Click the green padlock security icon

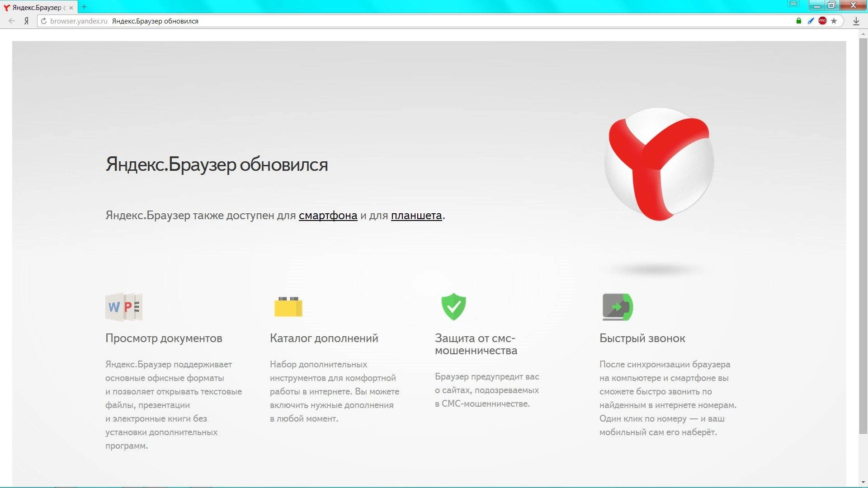799,21
